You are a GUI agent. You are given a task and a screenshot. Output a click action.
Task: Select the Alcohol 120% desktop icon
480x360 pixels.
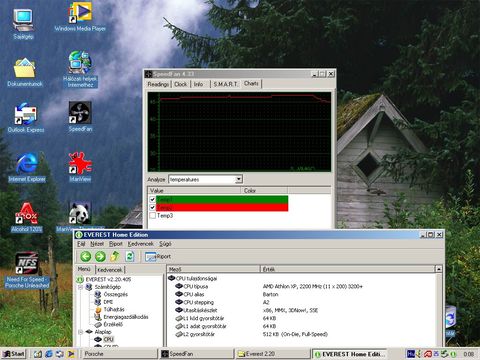tap(27, 217)
